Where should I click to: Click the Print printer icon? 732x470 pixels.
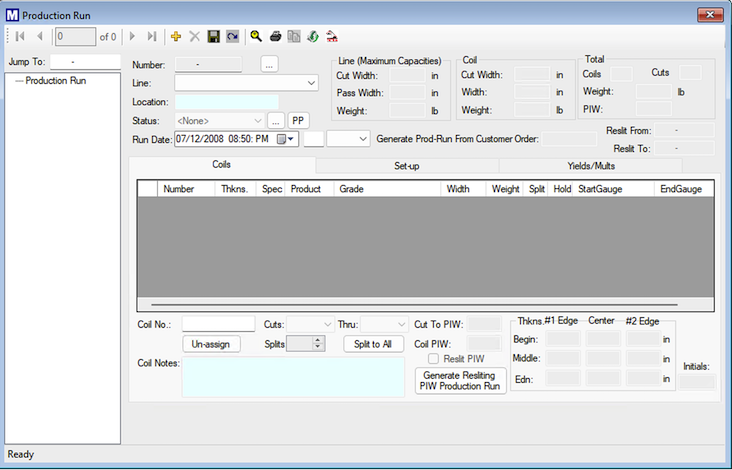pos(275,36)
